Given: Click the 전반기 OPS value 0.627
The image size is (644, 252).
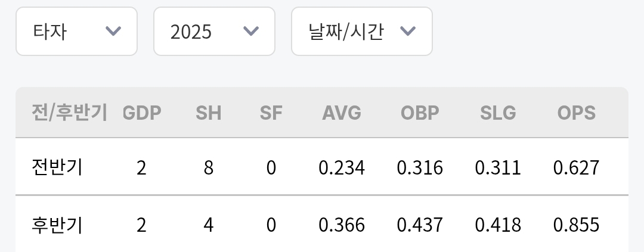Looking at the screenshot, I should (x=576, y=168).
